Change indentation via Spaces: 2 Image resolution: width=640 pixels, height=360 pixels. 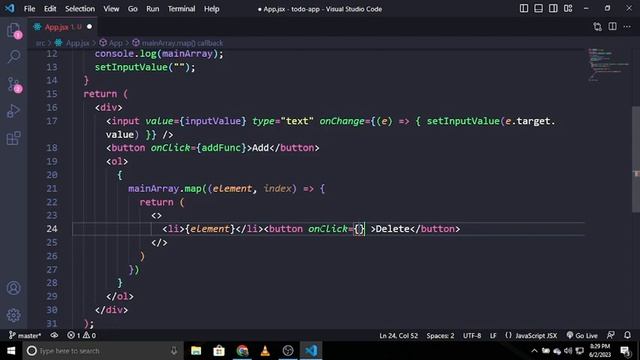tap(440, 336)
